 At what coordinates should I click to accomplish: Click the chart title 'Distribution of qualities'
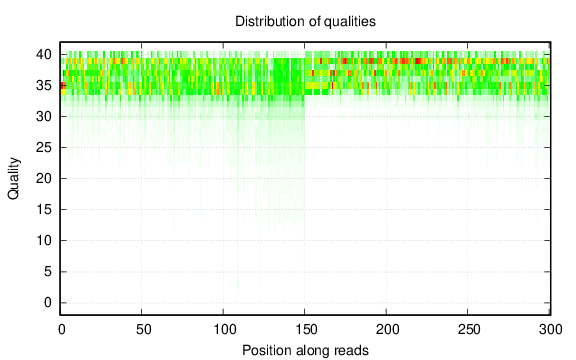[305, 21]
